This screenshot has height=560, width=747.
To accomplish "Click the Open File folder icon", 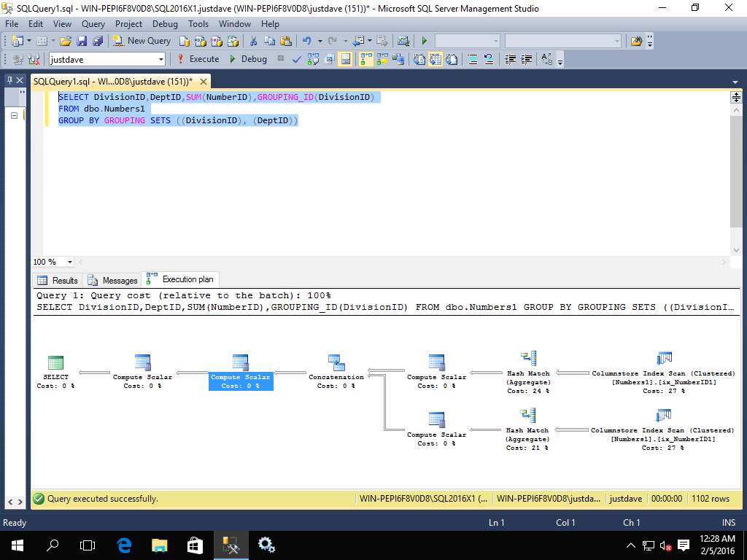I will point(66,41).
